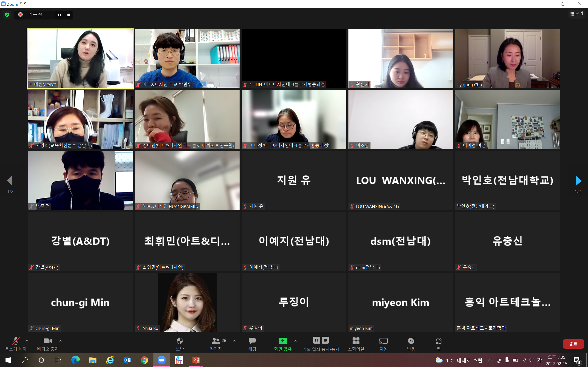Image resolution: width=588 pixels, height=367 pixels.
Task: Open the Security (보안) shield icon
Action: [180, 341]
